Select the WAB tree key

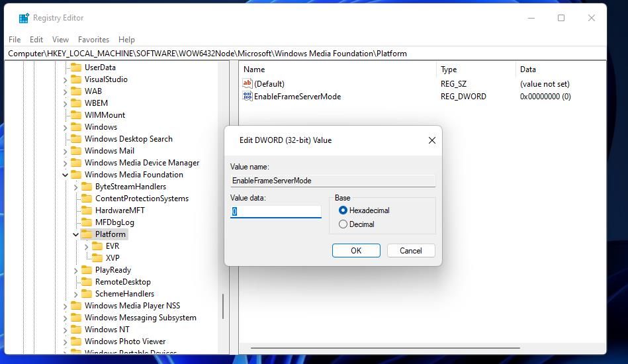(x=93, y=91)
